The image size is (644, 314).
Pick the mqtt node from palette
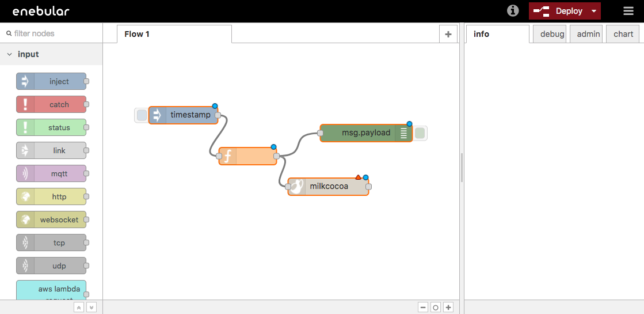51,173
